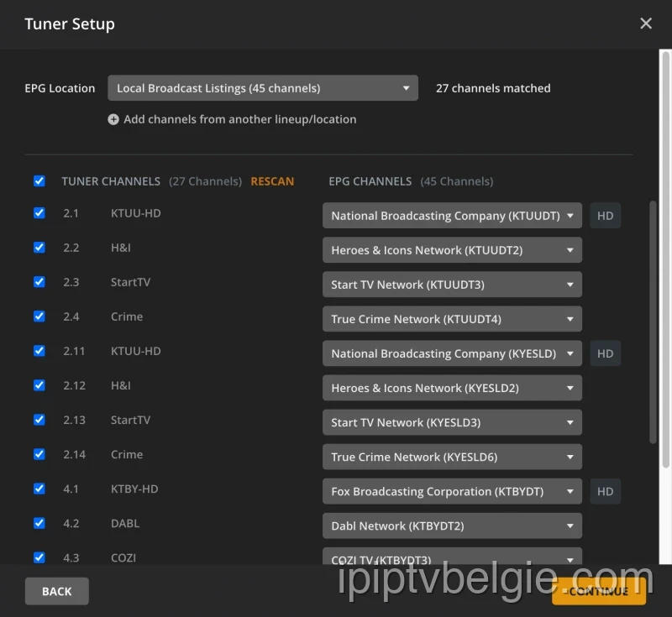Uncheck channel 4.1 KTBY-HD

39,489
